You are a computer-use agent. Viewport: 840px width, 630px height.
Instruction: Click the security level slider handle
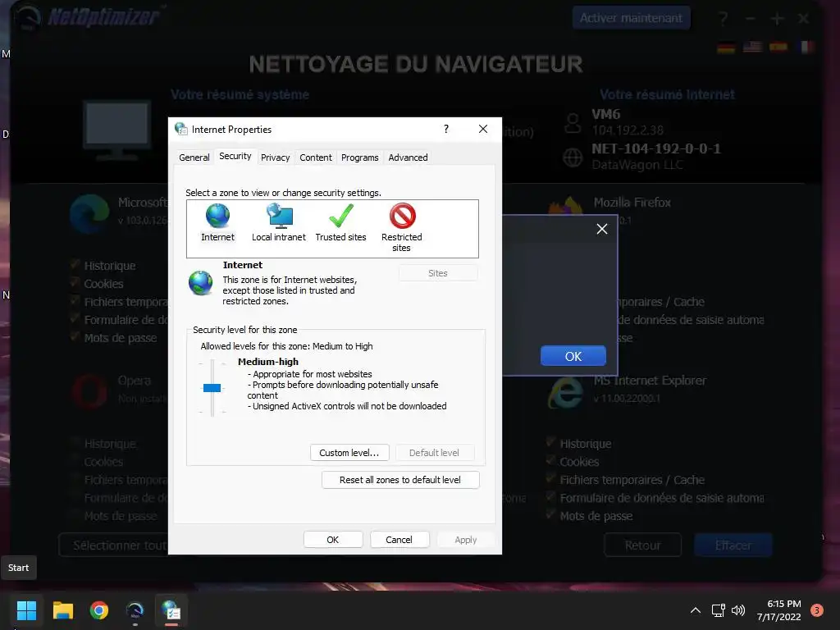coord(212,388)
